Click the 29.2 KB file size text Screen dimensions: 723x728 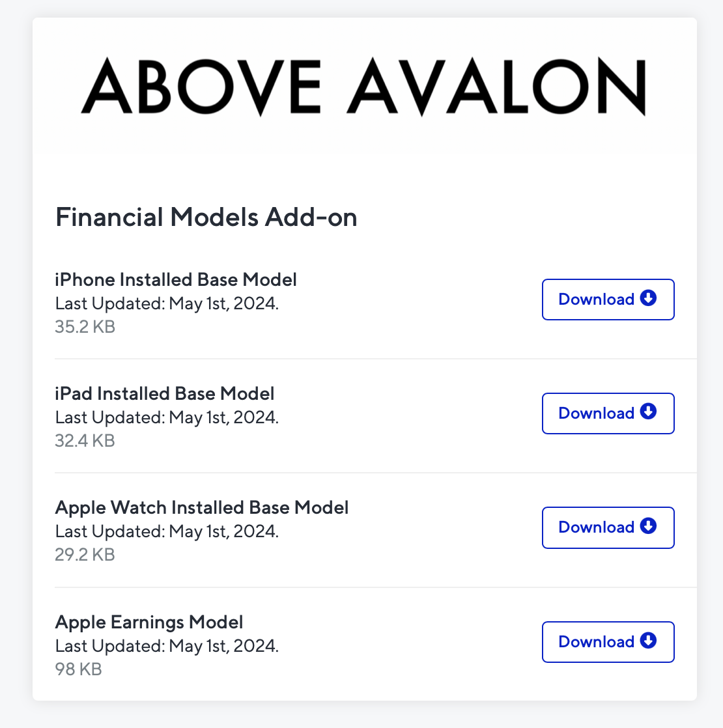[x=85, y=554]
